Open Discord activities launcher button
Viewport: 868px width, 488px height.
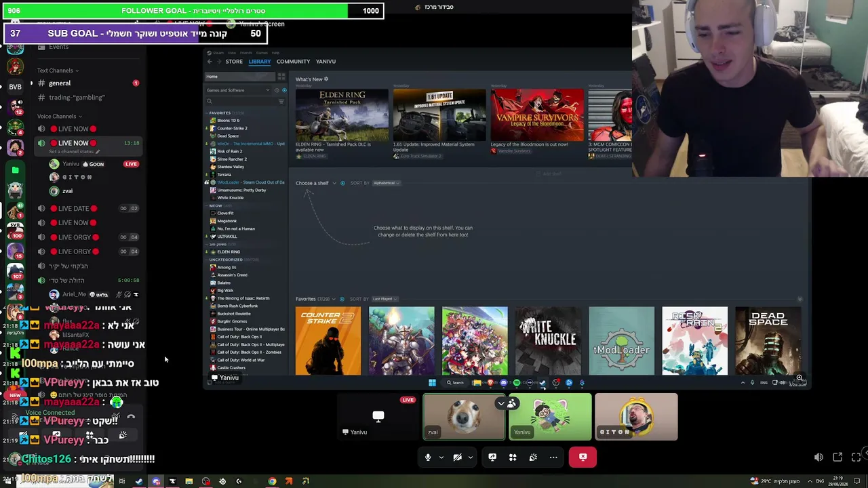pyautogui.click(x=513, y=457)
